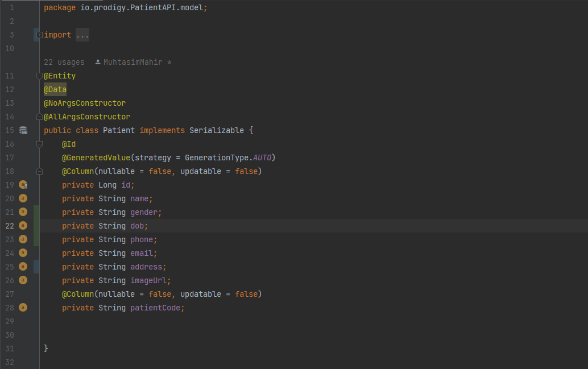Viewport: 588px width, 369px height.
Task: Open the entity database gutter icon on line 15
Action: point(23,131)
